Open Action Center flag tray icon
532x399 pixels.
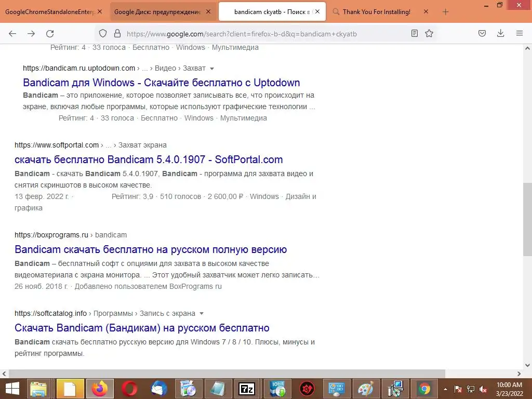tap(458, 389)
